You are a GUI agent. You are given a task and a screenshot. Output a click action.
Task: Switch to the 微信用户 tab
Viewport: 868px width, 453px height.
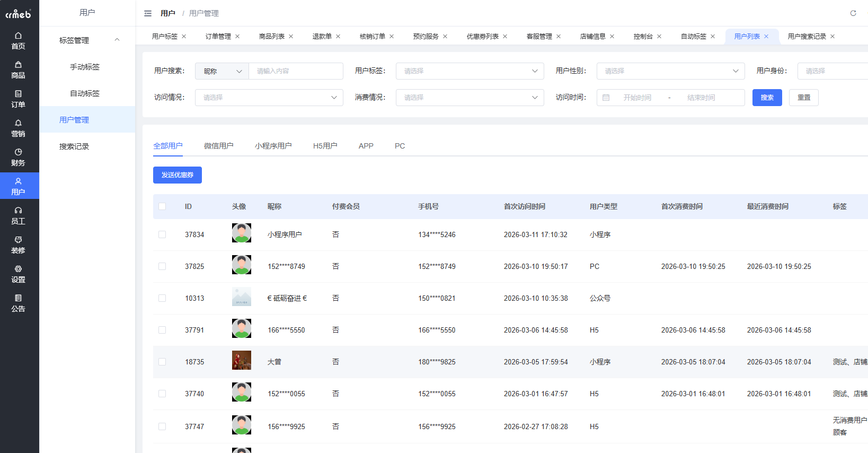coord(218,146)
